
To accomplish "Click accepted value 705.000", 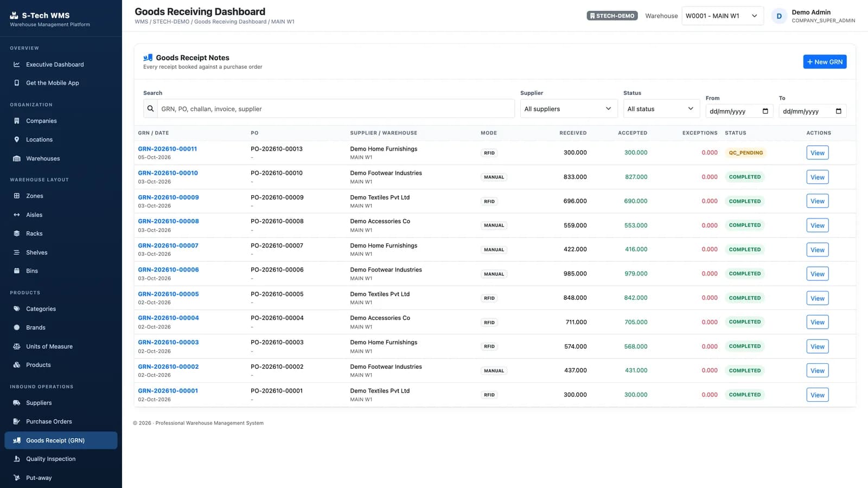I will (x=636, y=322).
